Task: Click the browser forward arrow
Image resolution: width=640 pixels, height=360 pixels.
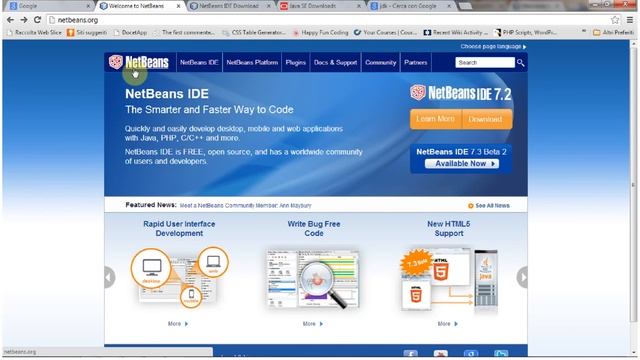Action: (24, 20)
